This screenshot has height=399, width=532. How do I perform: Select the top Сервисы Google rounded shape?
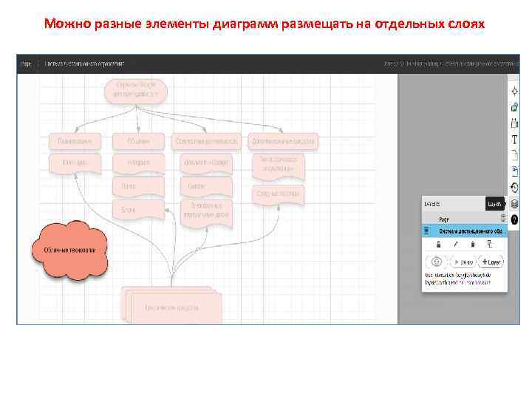[136, 91]
